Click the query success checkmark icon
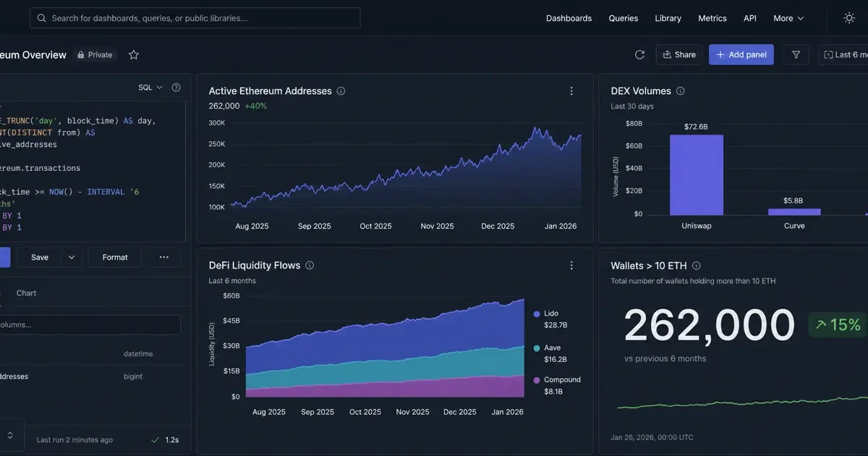The width and height of the screenshot is (868, 456). (155, 439)
